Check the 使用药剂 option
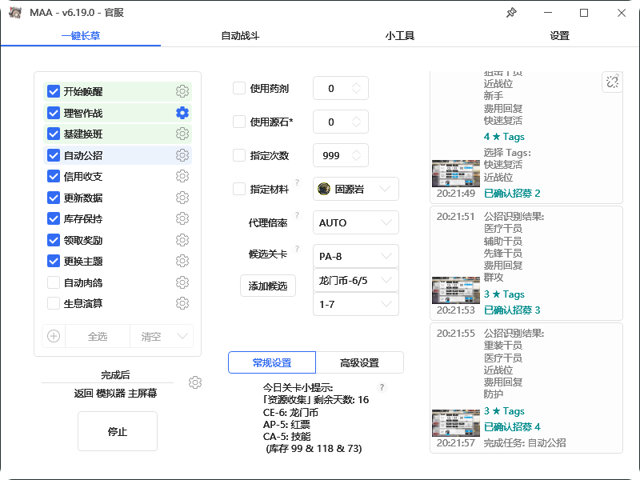This screenshot has width=640, height=480. pyautogui.click(x=239, y=88)
